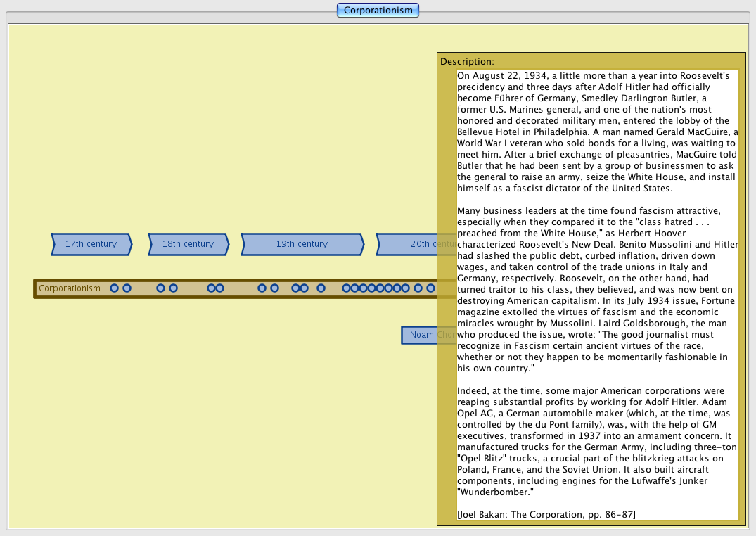Open the 19th century period arrow

tap(302, 244)
